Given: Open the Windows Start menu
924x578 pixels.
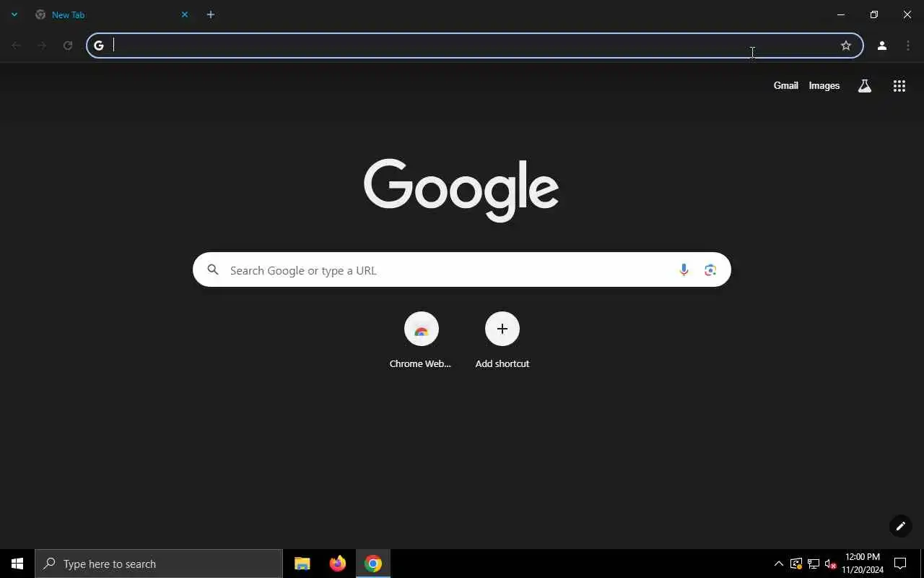Looking at the screenshot, I should coord(17,564).
